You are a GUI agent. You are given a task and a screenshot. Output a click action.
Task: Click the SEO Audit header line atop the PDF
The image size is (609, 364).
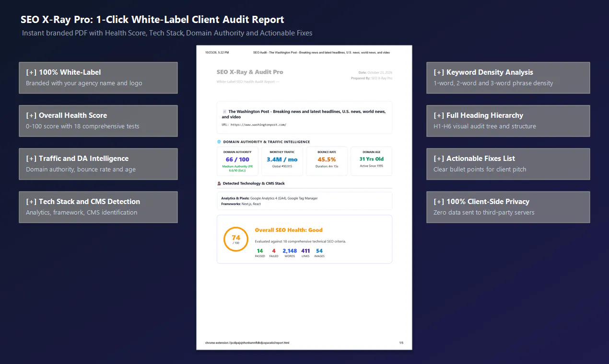pyautogui.click(x=321, y=52)
